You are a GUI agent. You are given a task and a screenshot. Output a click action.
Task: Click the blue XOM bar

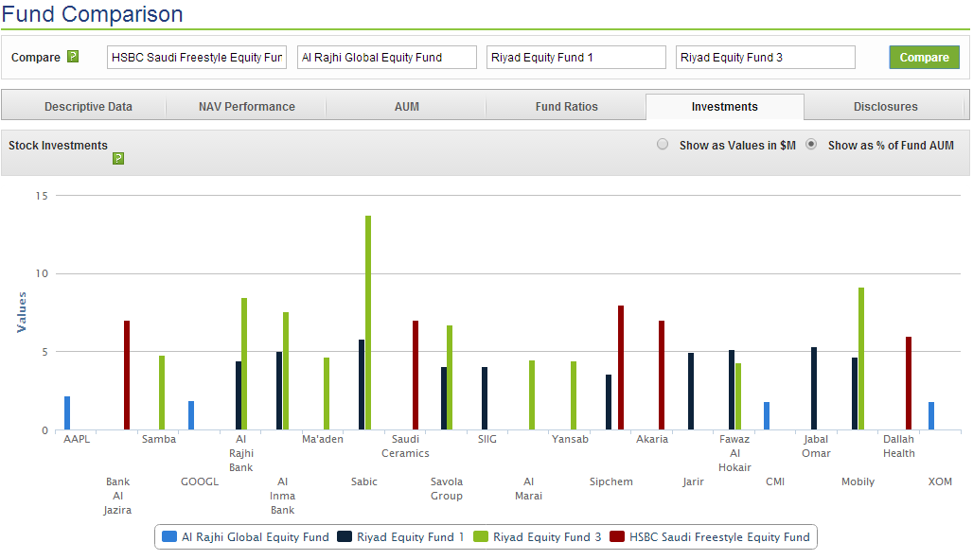930,416
